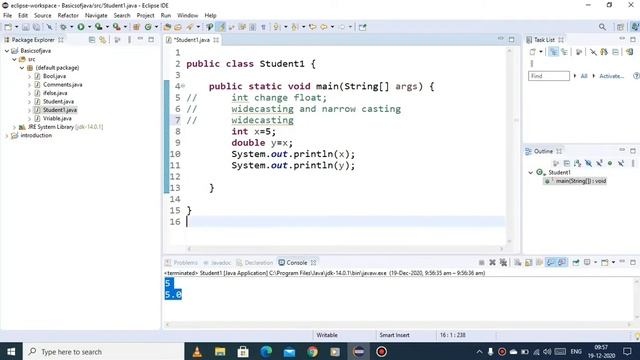The width and height of the screenshot is (640, 360).
Task: Click the Collapse All icon in Task List
Action: point(616,52)
